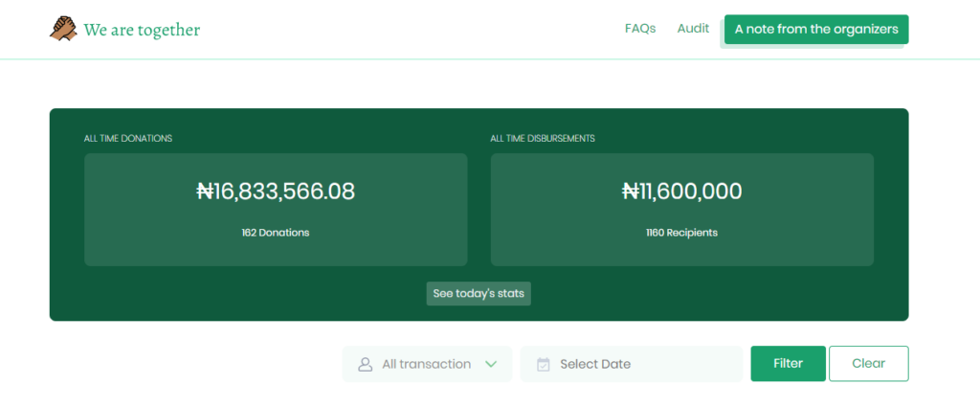Click the All Time Donations heading
The width and height of the screenshot is (980, 407).
(x=128, y=139)
